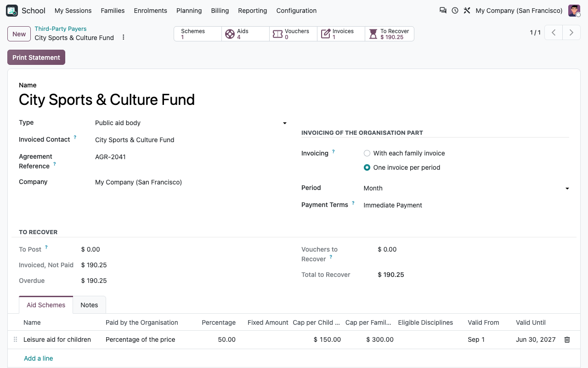
Task: Click the drag handle of the Leisure aid row
Action: click(x=15, y=339)
